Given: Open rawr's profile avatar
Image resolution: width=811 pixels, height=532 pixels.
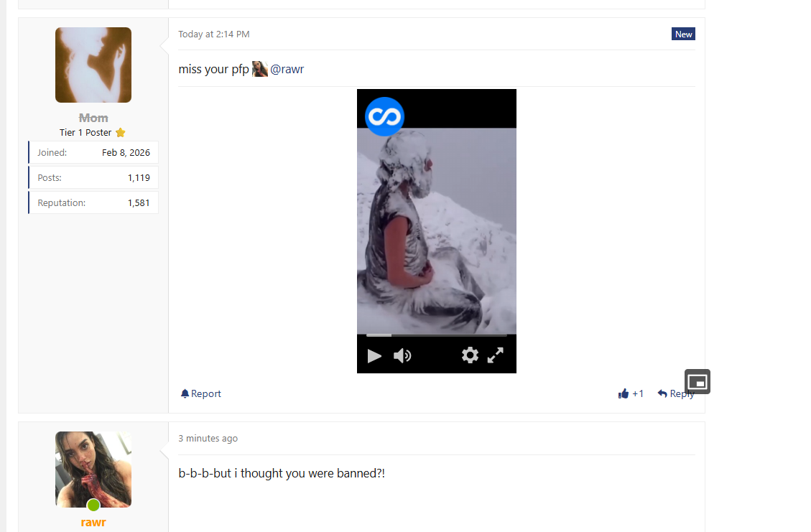Looking at the screenshot, I should (x=93, y=470).
